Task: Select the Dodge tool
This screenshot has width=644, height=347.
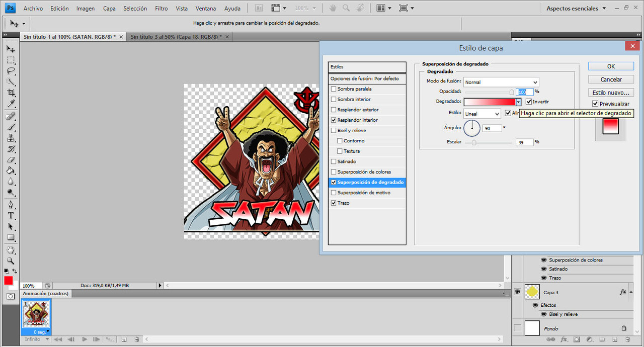Action: (11, 193)
